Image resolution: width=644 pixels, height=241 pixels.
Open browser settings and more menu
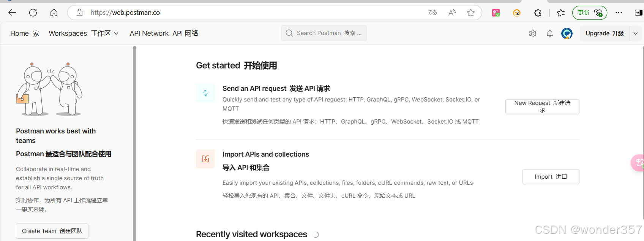click(619, 13)
